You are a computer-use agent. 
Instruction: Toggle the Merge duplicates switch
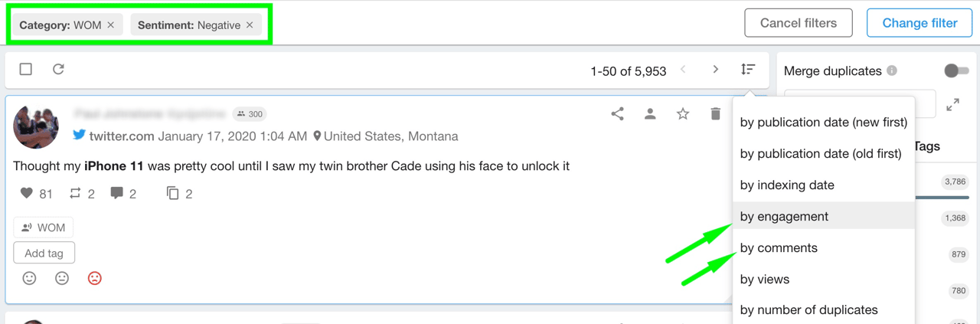tap(956, 70)
